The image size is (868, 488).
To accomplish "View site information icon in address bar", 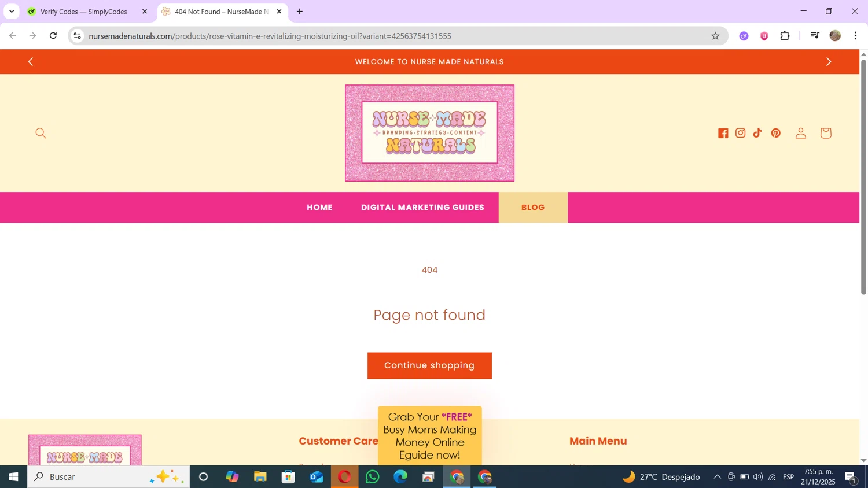I will (77, 36).
